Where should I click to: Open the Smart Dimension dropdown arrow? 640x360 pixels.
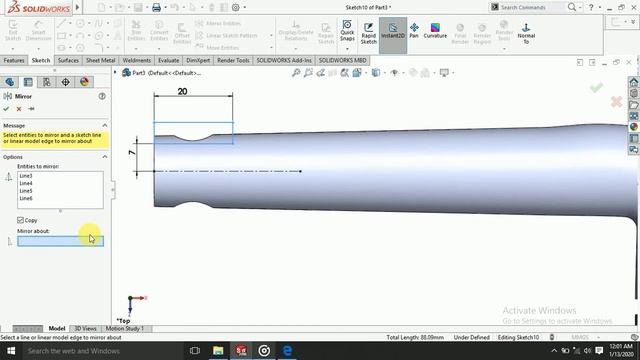click(38, 49)
